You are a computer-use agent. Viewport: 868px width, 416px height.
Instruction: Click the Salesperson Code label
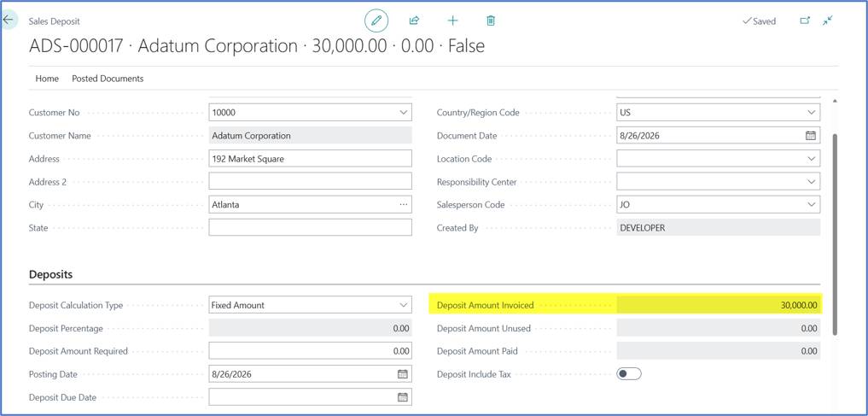470,204
